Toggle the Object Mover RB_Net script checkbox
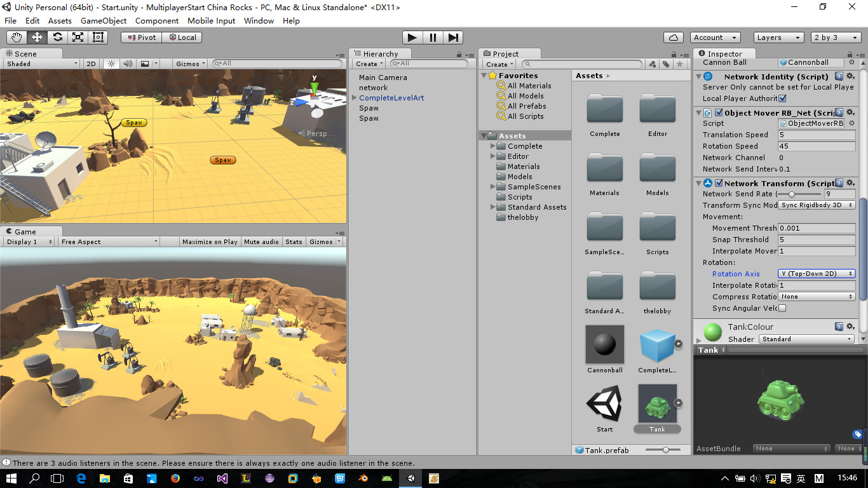This screenshot has height=488, width=868. 719,113
